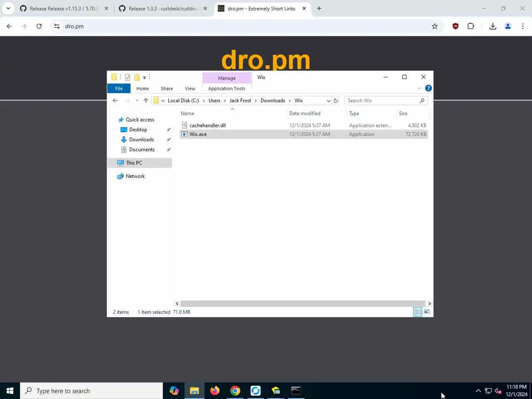Expand the address bar history dropdown

tap(328, 101)
